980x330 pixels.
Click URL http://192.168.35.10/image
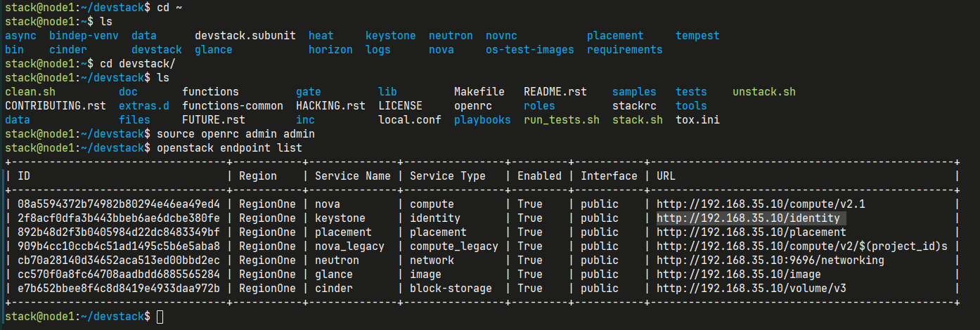(x=739, y=274)
